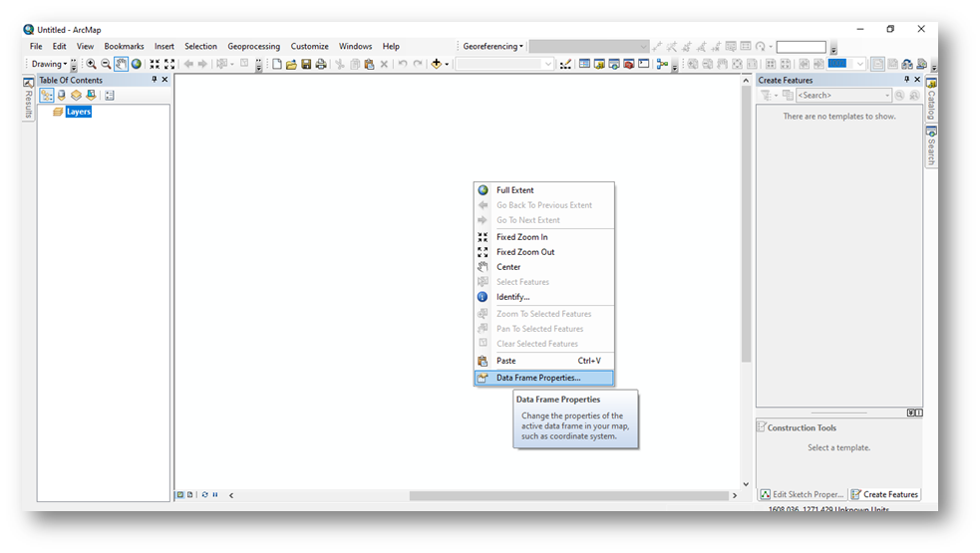Choose Data Frame Properties from context menu
The image size is (980, 553).
pyautogui.click(x=543, y=378)
